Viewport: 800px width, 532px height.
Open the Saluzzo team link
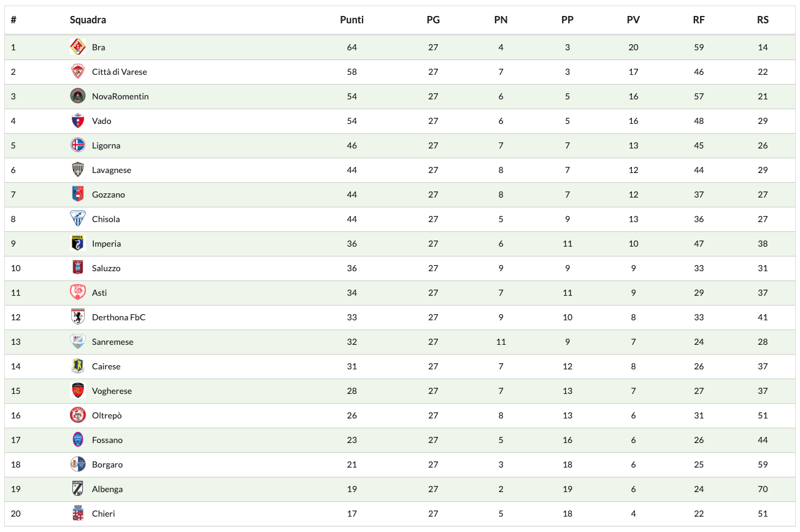click(106, 268)
